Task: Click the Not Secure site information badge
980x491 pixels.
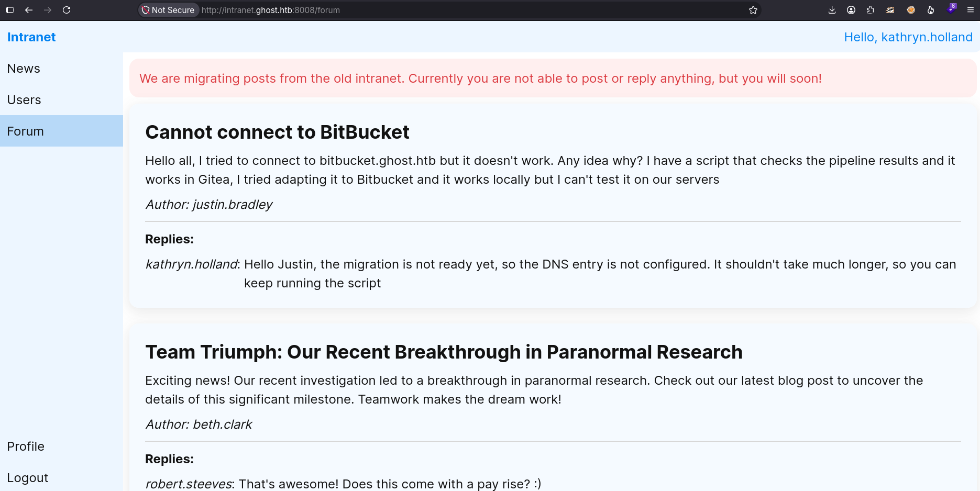Action: click(168, 10)
